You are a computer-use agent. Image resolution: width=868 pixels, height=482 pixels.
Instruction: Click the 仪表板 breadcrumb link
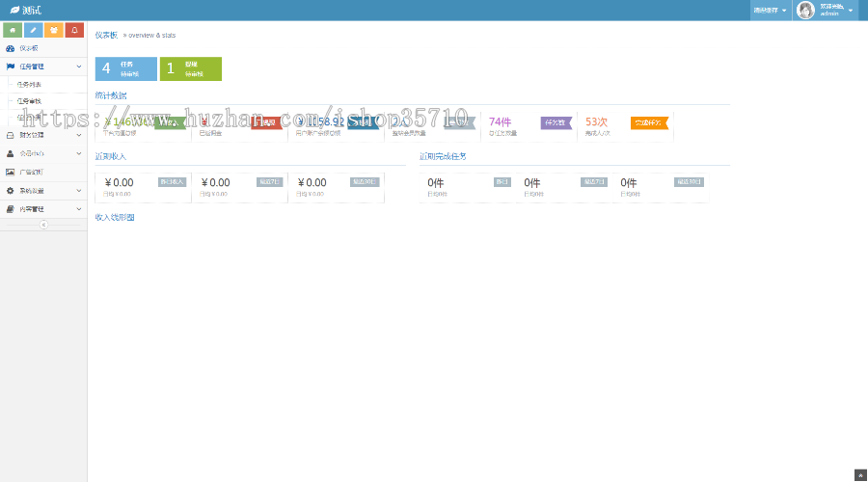tap(106, 35)
